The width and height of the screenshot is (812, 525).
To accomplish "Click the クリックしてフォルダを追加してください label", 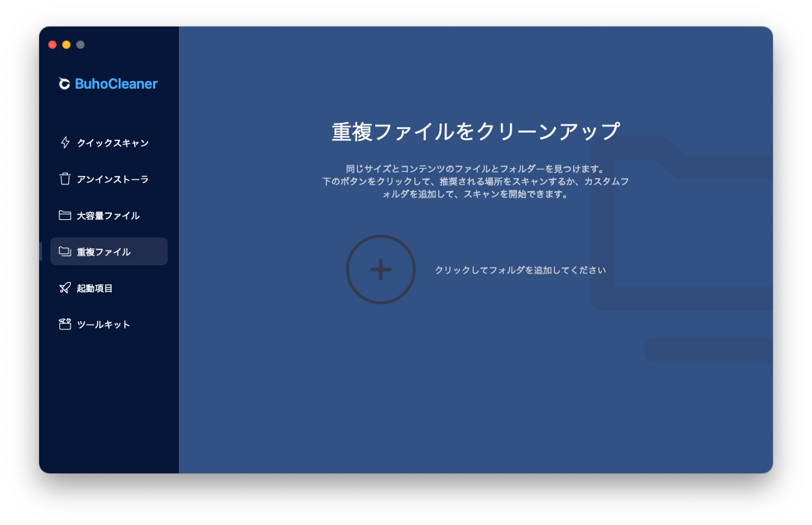I will (x=520, y=270).
